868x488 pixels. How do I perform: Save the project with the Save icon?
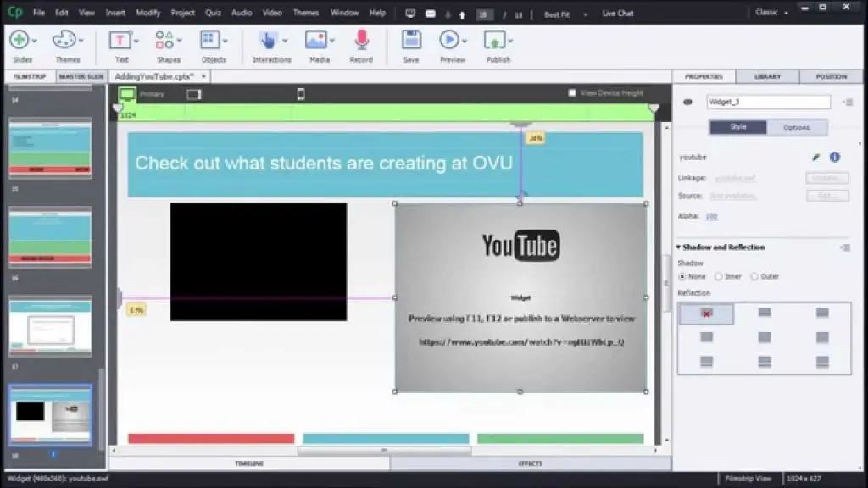(x=411, y=40)
